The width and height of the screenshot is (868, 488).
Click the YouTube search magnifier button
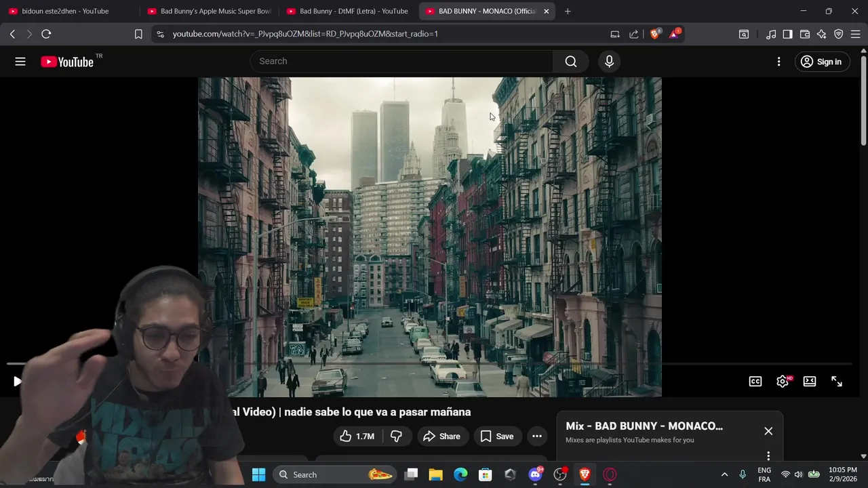[571, 62]
